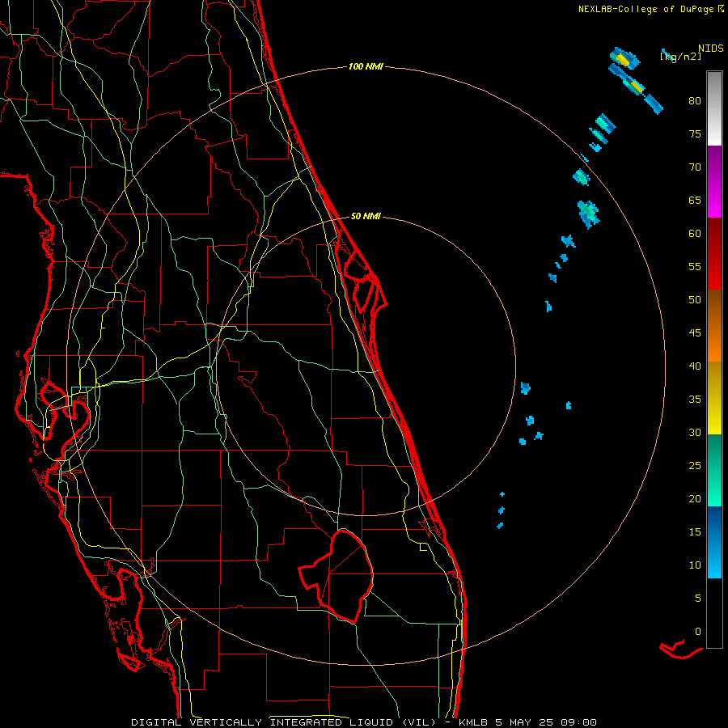Click the 10 value on the scale
This screenshot has width=728, height=728.
[x=695, y=565]
